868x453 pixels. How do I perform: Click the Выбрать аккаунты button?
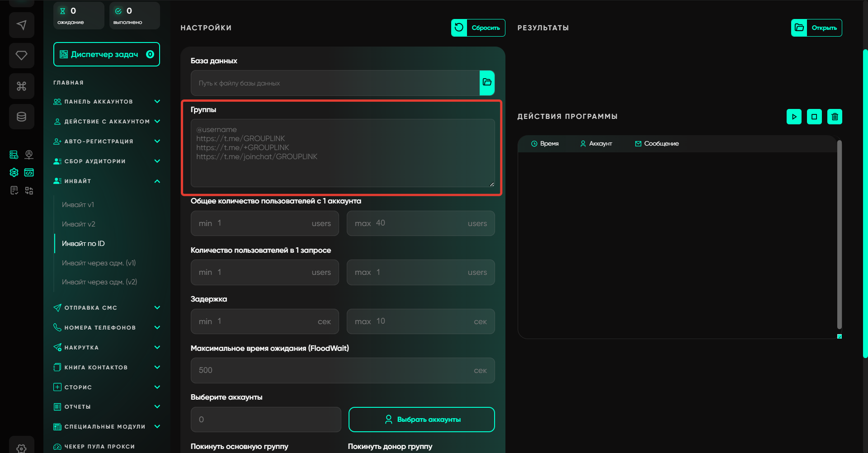pos(421,420)
